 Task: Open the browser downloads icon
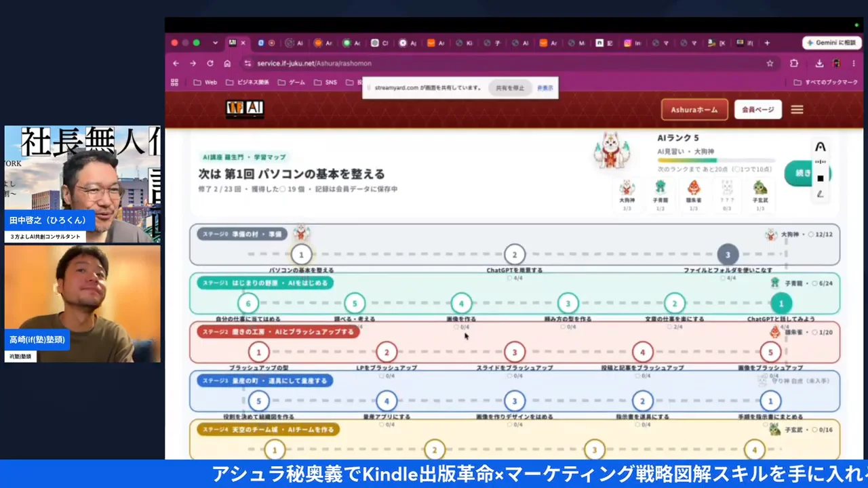pyautogui.click(x=819, y=63)
